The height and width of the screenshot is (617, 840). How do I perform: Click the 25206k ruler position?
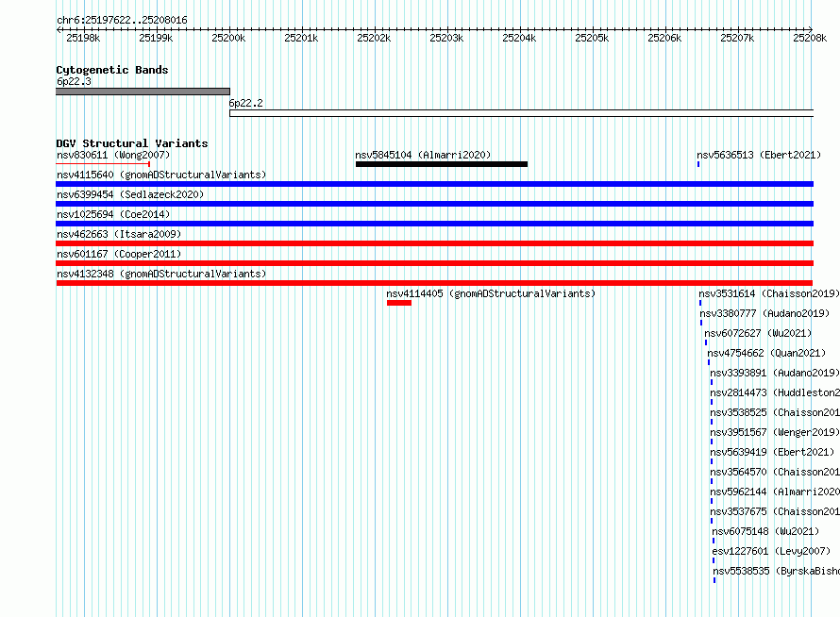pos(664,38)
